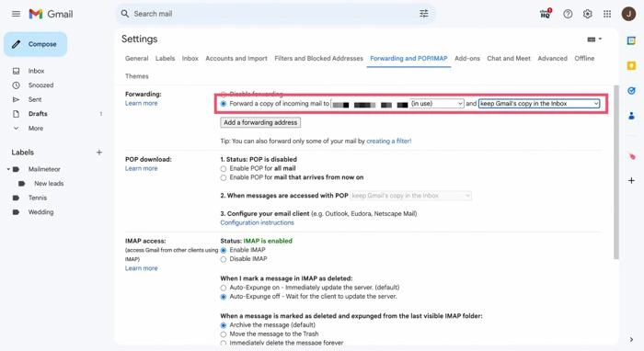Create new label plus icon

(99, 153)
